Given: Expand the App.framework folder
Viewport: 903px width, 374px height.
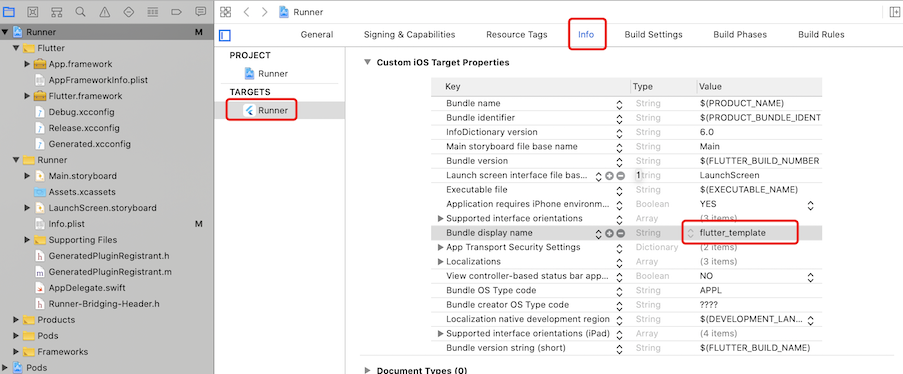Looking at the screenshot, I should coord(27,64).
